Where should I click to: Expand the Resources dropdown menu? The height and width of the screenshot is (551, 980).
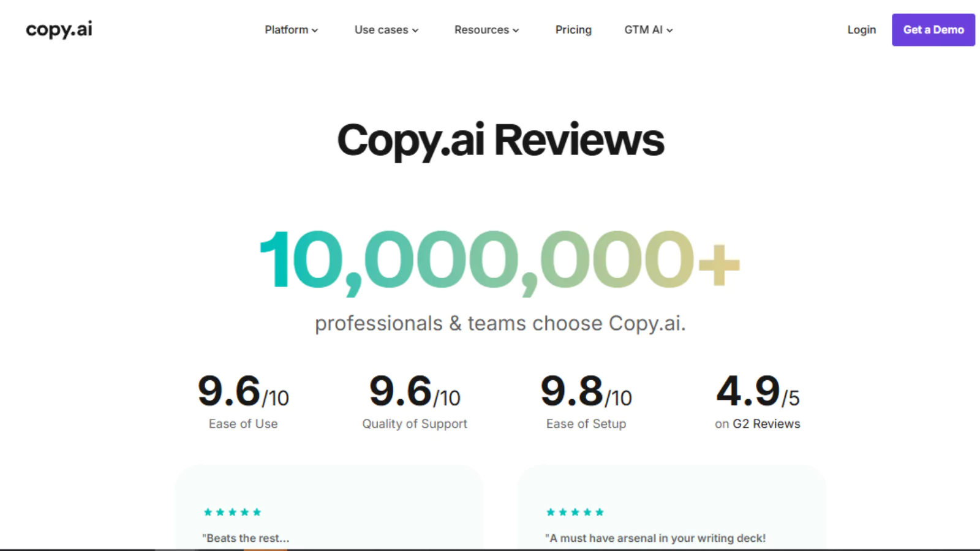(481, 29)
